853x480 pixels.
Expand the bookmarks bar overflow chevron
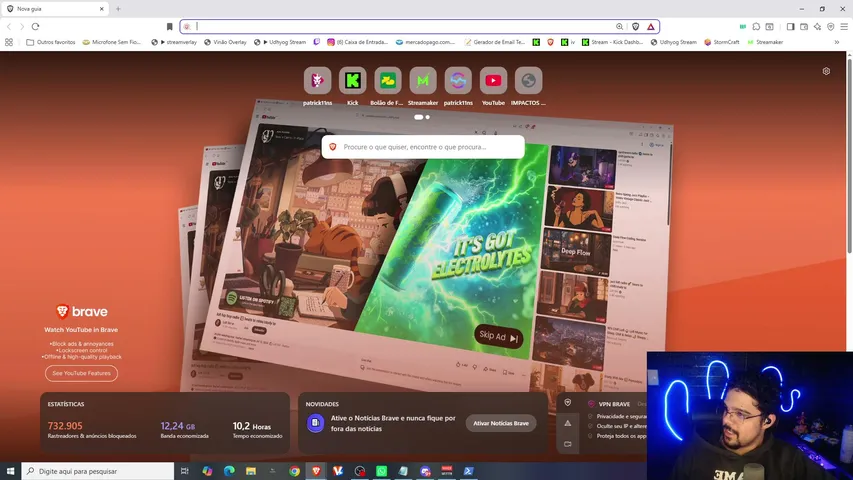coord(837,42)
